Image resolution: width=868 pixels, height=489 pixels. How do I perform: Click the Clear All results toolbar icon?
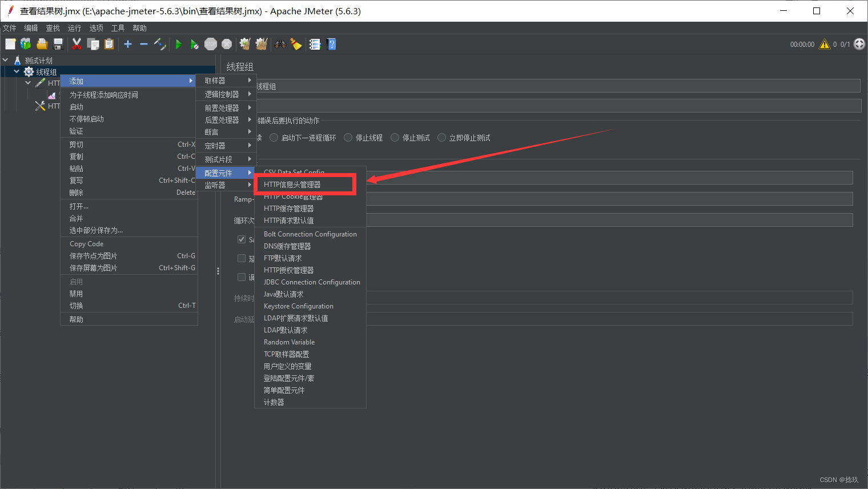[x=262, y=44]
